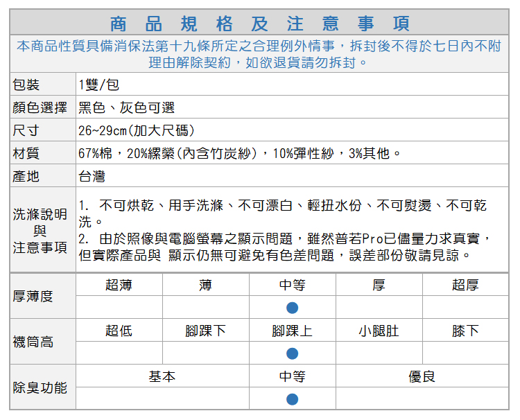Click the 26~29cm size value
This screenshot has height=420, width=520.
click(136, 130)
